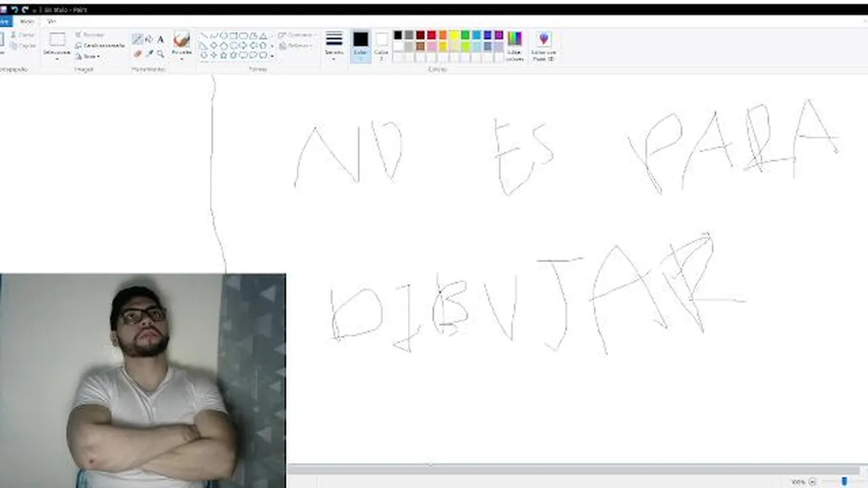Image resolution: width=868 pixels, height=488 pixels.
Task: Select the Color picker eyedropper tool
Action: pyautogui.click(x=149, y=54)
